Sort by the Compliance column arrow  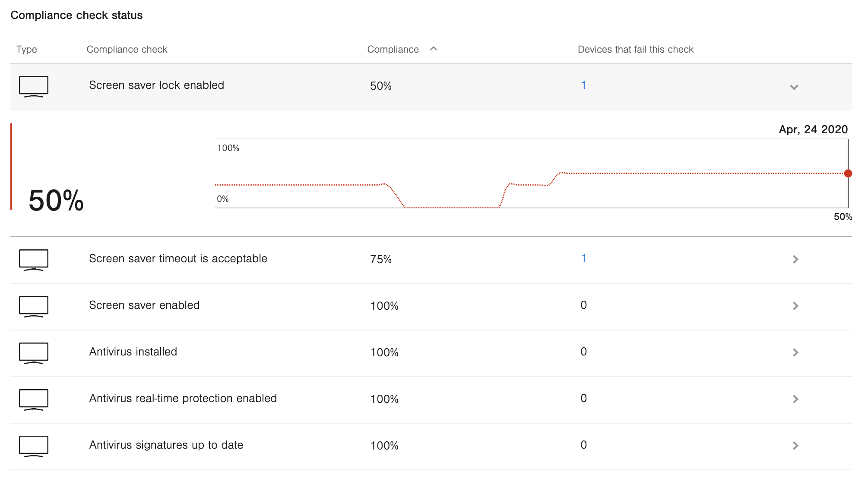[434, 49]
